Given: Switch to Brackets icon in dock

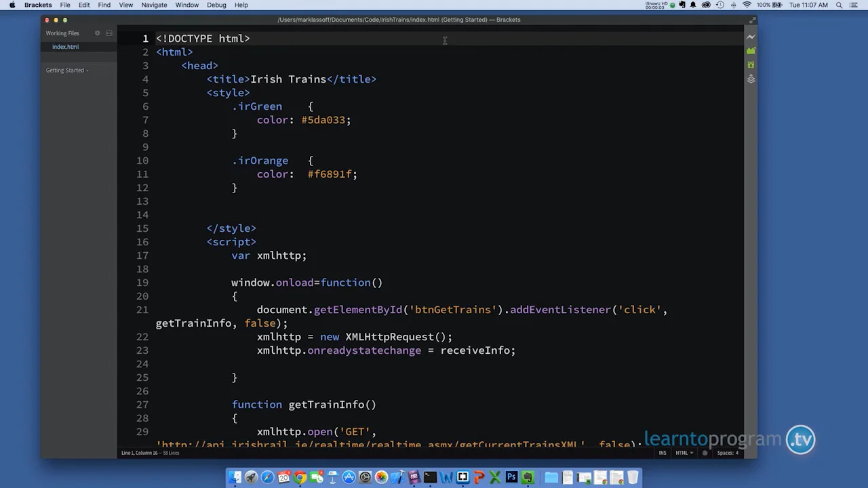Looking at the screenshot, I should pyautogui.click(x=462, y=477).
